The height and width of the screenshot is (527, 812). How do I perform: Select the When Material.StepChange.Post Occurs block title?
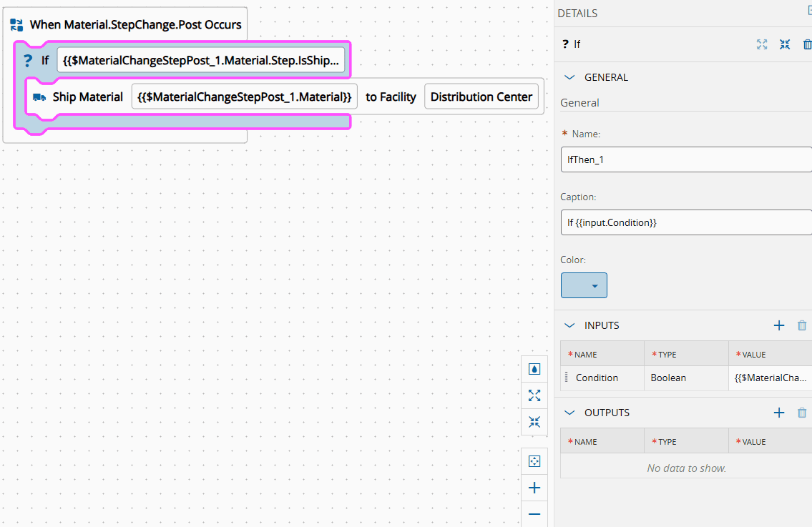pos(136,25)
